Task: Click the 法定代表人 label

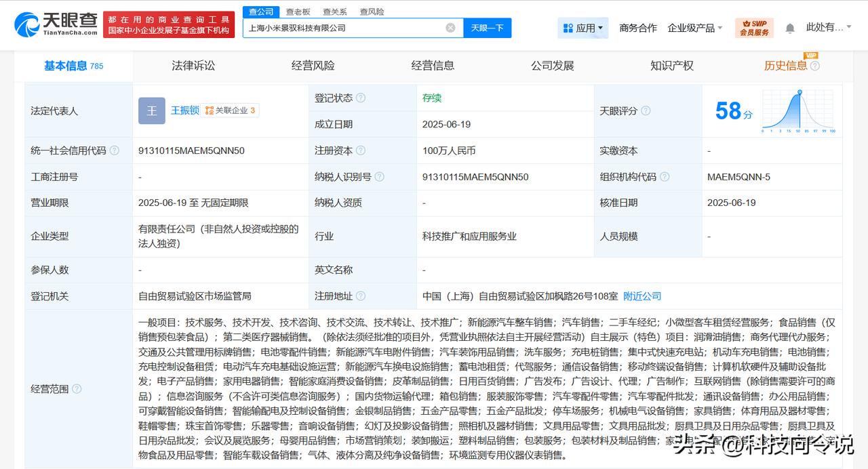Action: [54, 111]
